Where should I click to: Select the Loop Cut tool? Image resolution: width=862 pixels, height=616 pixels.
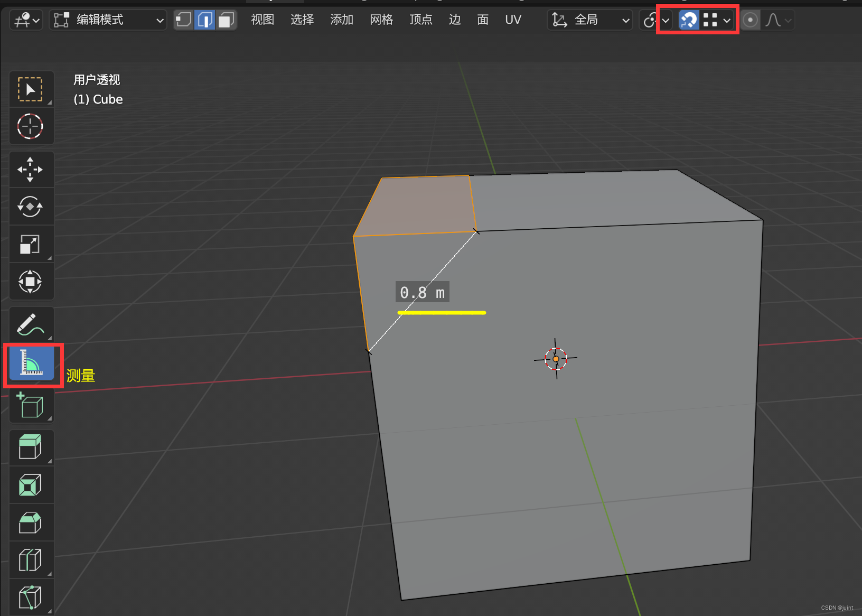click(x=31, y=560)
